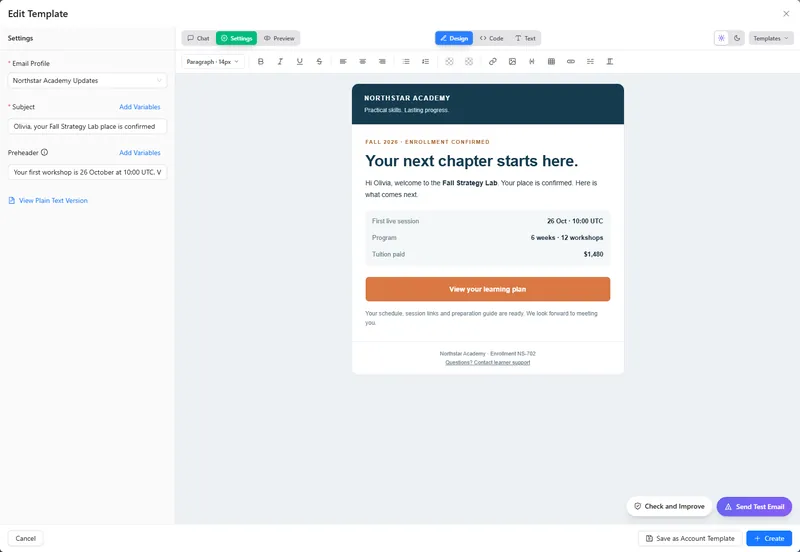Click the Tuition paid label

click(388, 254)
